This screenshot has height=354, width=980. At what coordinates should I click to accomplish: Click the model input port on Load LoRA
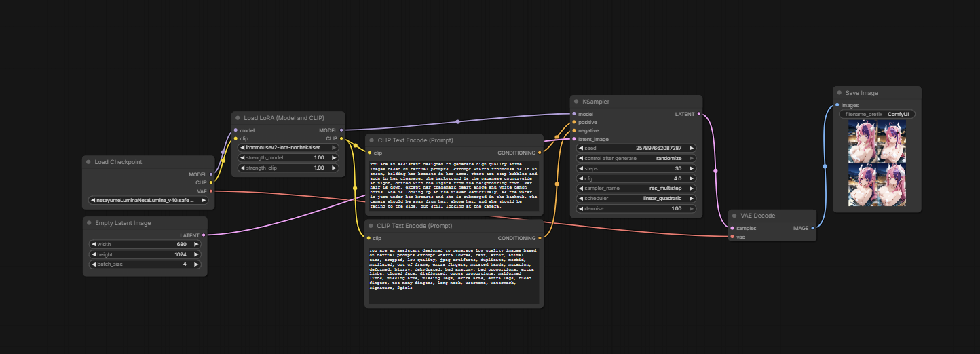[235, 130]
